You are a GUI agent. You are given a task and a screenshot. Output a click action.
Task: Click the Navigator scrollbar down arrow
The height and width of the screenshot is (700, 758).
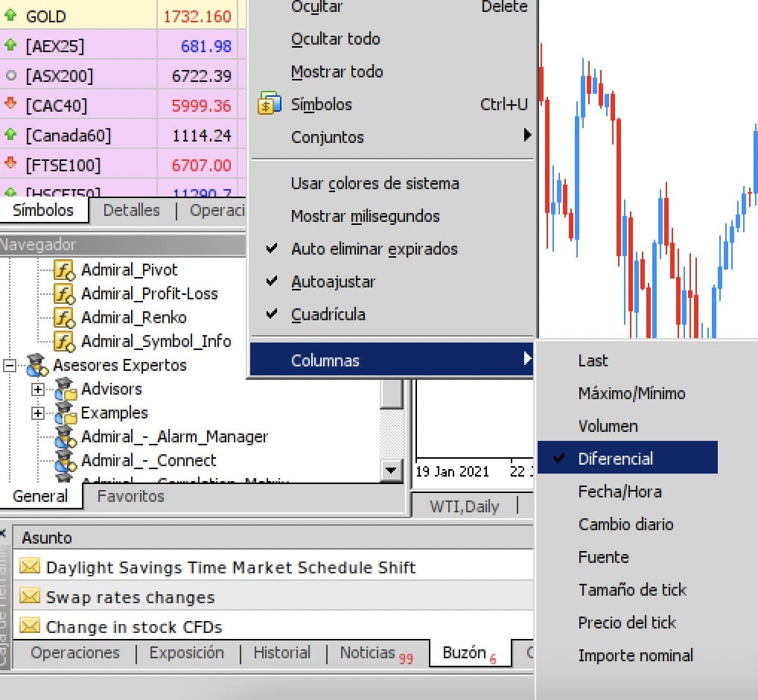coord(391,470)
